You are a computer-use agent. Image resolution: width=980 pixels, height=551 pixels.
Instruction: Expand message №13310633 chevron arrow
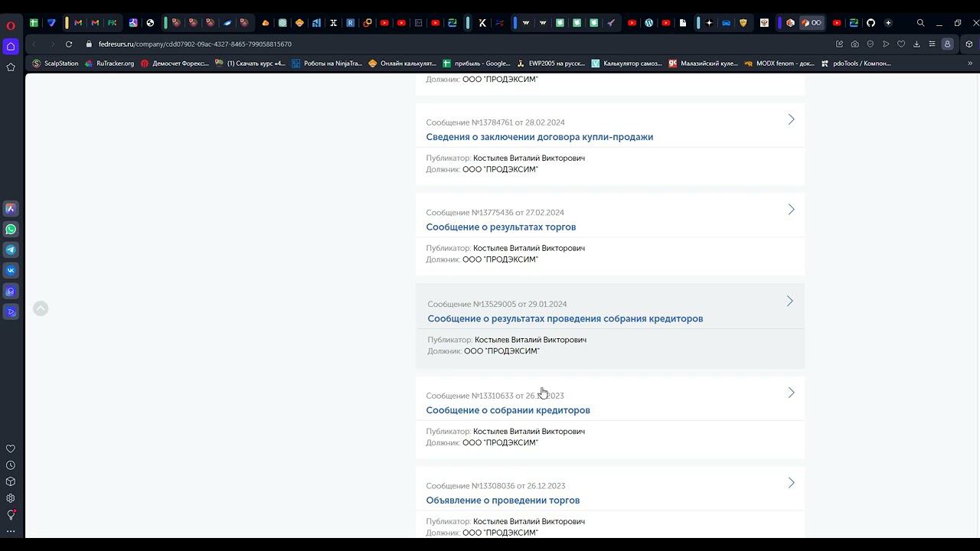(x=791, y=393)
